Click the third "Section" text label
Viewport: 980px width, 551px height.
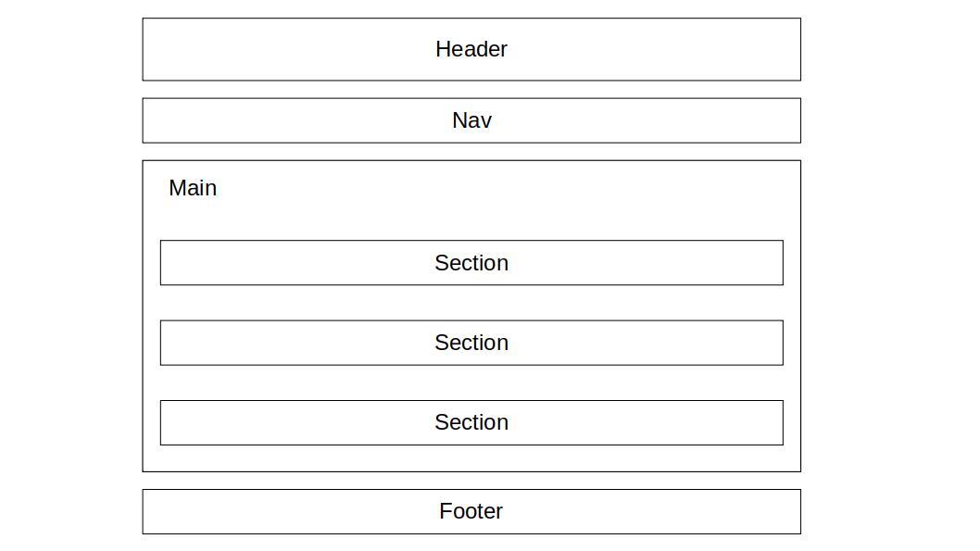471,422
